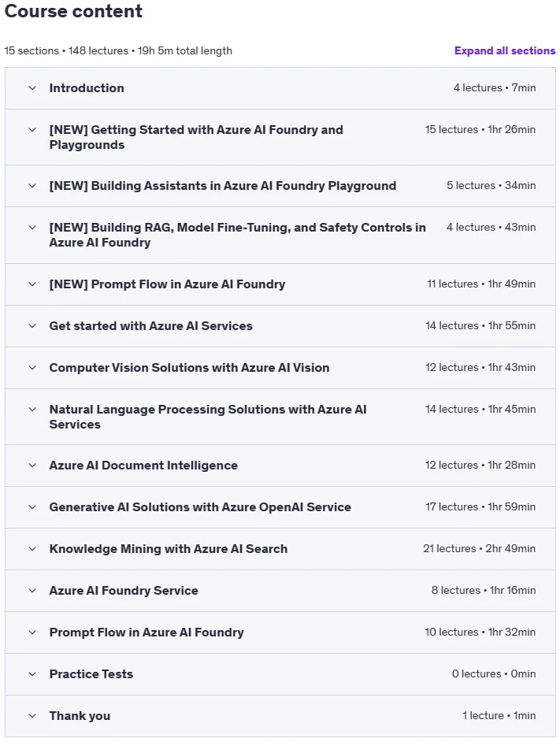Expand chevron next to [NEW] Prompt Flow in Azure AI Foundry
Screen dimensions: 560x742
32,284
